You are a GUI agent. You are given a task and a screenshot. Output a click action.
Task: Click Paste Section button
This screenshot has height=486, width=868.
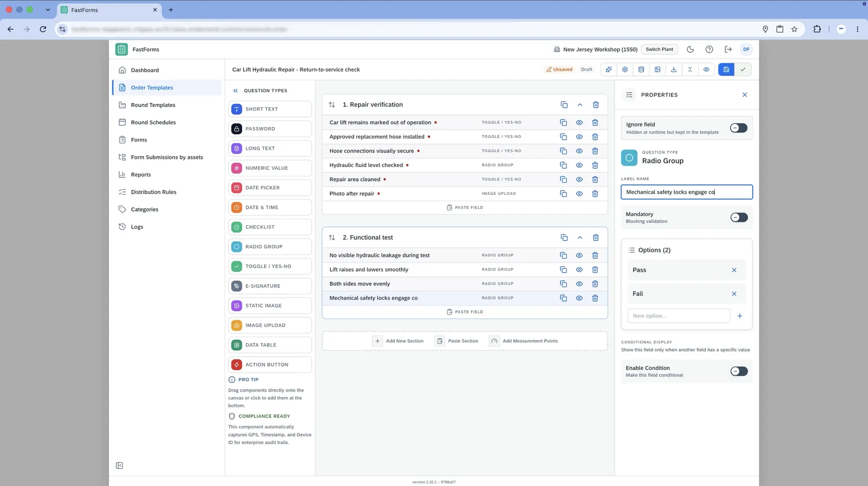[457, 341]
